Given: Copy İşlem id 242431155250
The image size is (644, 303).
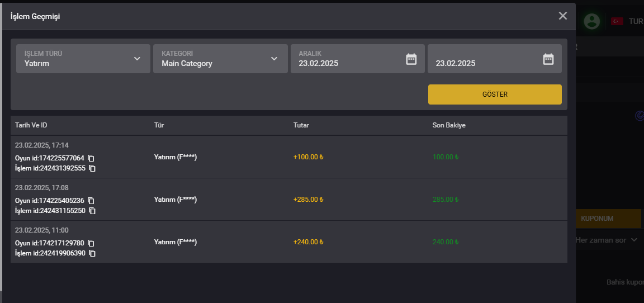Looking at the screenshot, I should click(92, 211).
